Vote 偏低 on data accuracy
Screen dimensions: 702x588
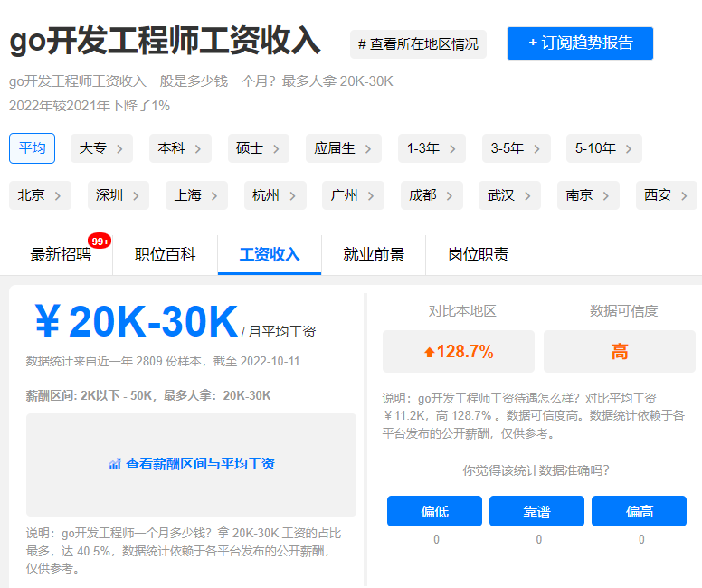[435, 511]
